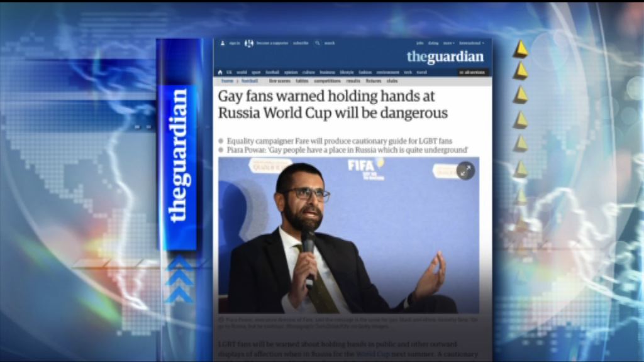Select the football tab in navigation
The width and height of the screenshot is (644, 362).
pos(272,72)
